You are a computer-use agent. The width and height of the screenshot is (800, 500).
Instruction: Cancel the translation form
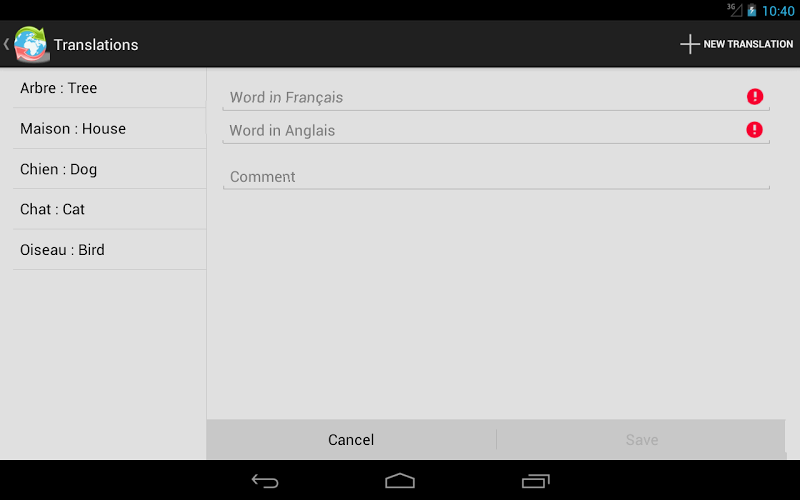coord(351,440)
